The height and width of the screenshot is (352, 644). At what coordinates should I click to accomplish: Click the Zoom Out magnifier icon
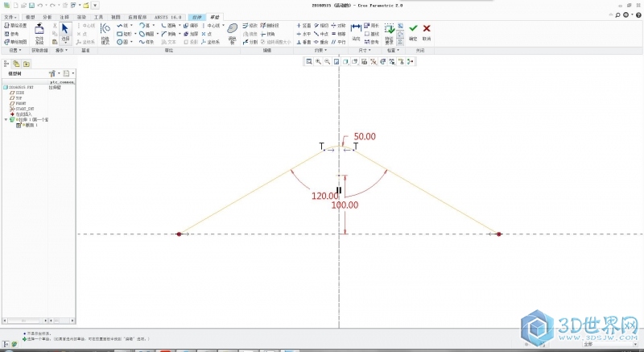pyautogui.click(x=328, y=61)
